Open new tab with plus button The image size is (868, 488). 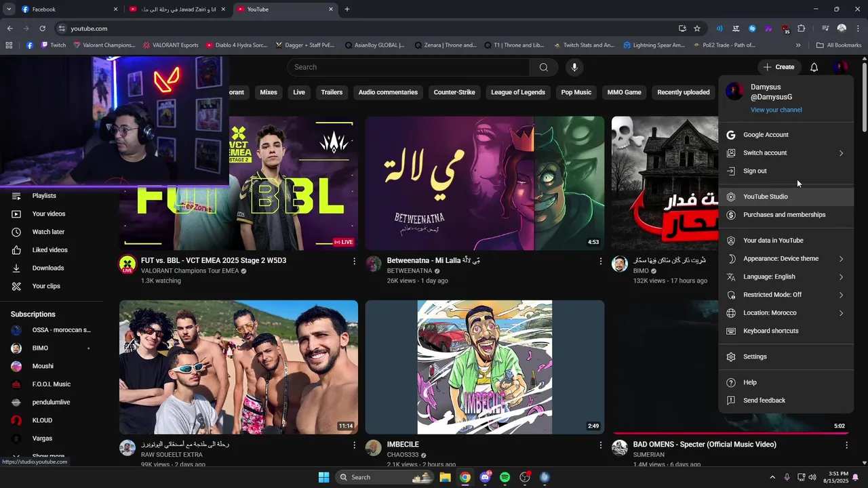pos(347,9)
